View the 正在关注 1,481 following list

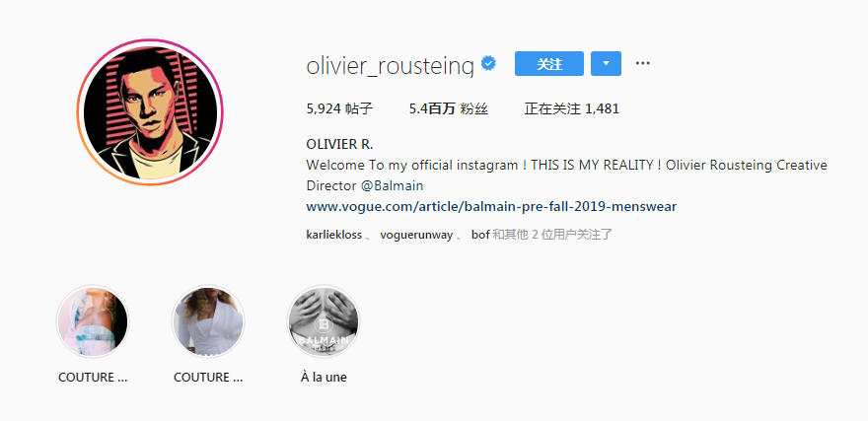[x=571, y=109]
